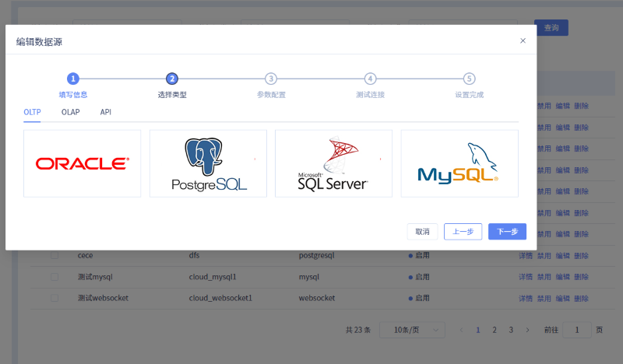This screenshot has width=623, height=364.
Task: Go to pagination page 2
Action: pyautogui.click(x=495, y=330)
